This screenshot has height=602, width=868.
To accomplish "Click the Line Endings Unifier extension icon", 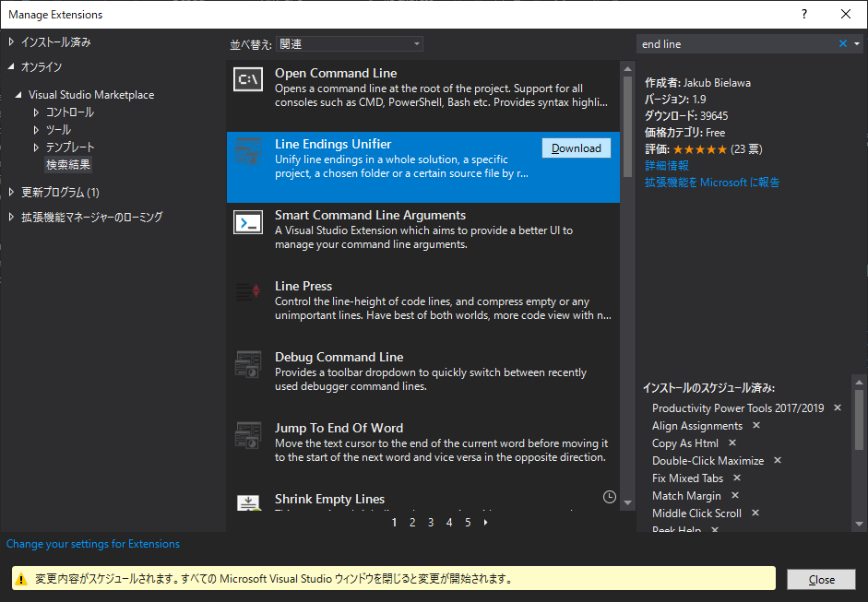I will [x=247, y=151].
